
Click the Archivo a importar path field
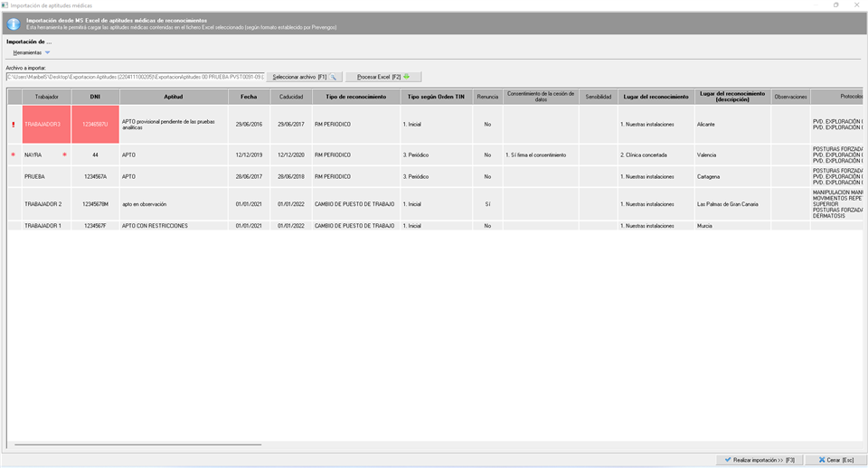coord(135,77)
